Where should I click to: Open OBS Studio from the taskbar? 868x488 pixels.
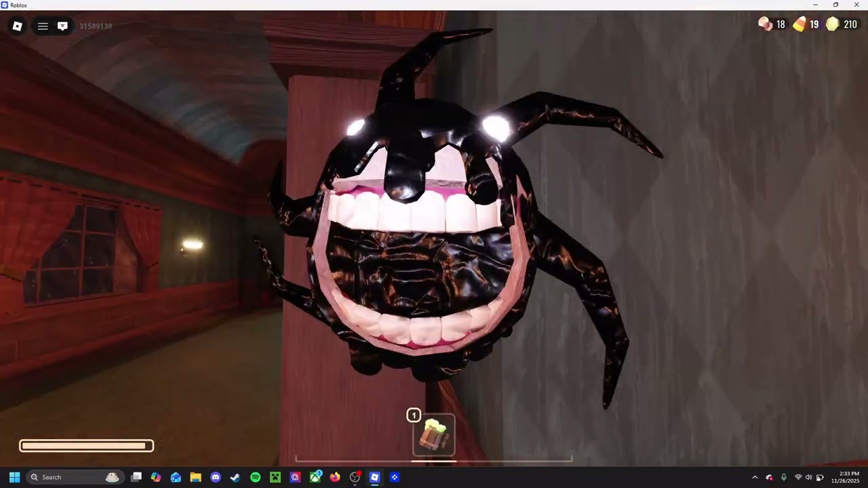coord(355,477)
